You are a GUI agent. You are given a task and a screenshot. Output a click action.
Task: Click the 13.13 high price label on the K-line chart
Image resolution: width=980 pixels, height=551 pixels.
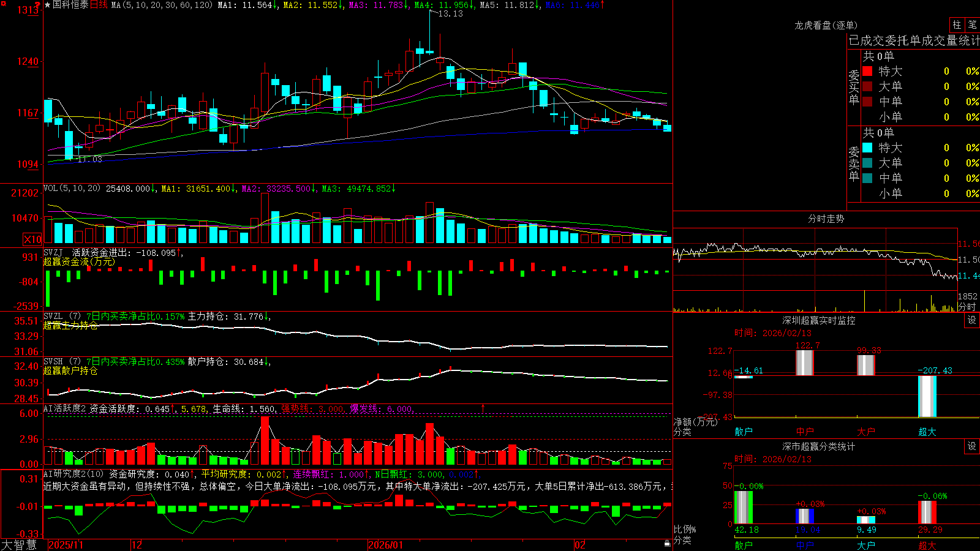(x=450, y=13)
